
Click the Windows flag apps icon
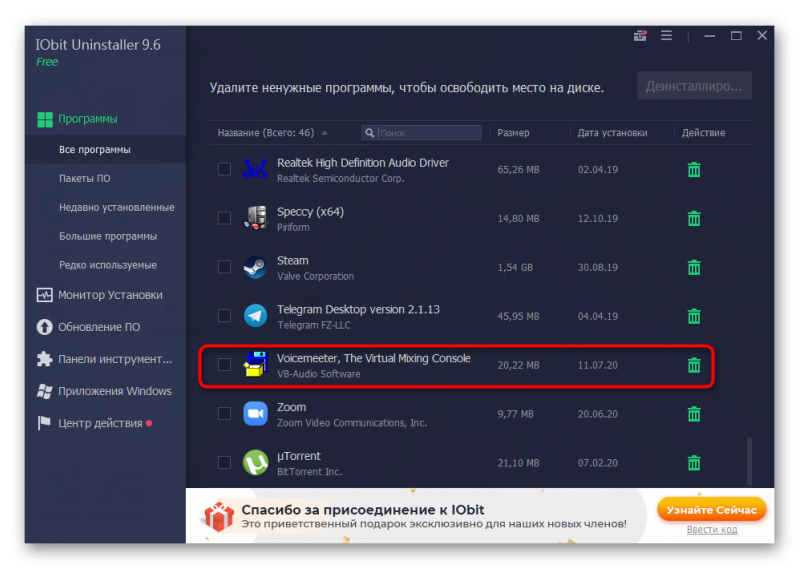click(44, 391)
